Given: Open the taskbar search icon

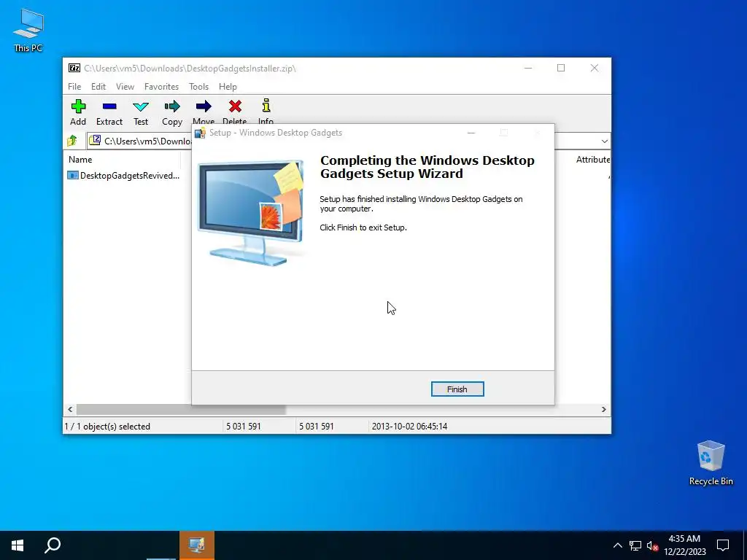Looking at the screenshot, I should (53, 545).
